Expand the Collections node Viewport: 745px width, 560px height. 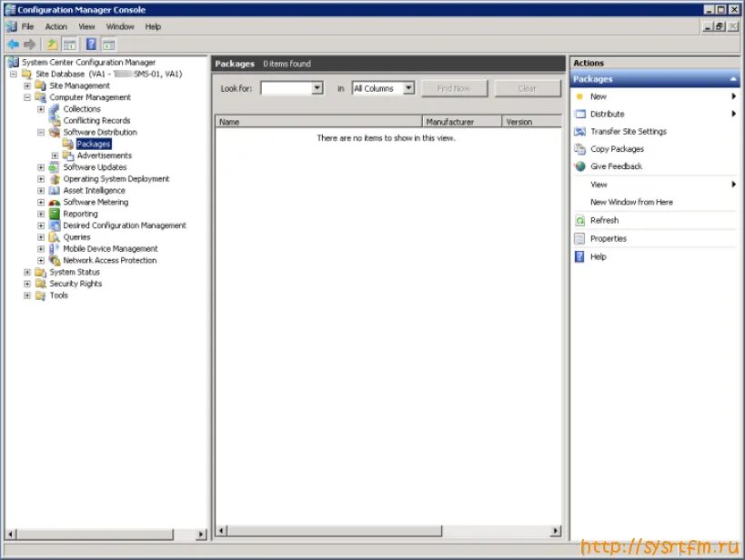(41, 109)
